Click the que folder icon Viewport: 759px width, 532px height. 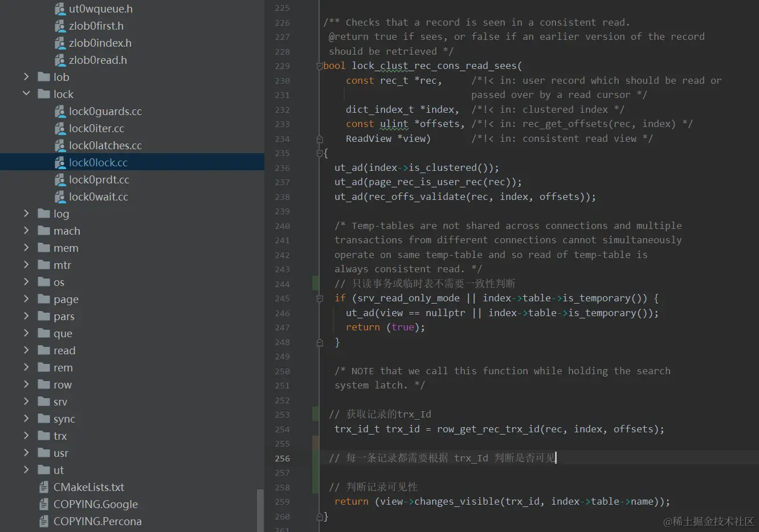tap(44, 333)
